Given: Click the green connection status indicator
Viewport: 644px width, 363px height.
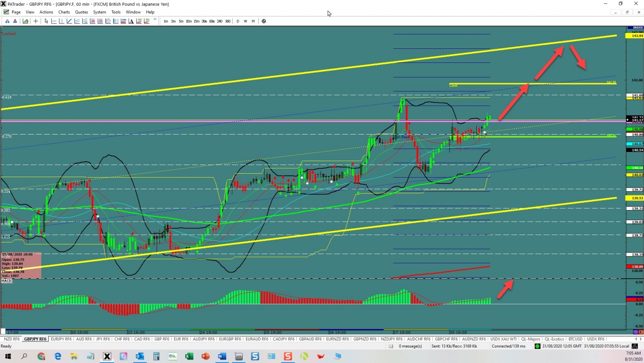Looking at the screenshot, I should point(537,346).
